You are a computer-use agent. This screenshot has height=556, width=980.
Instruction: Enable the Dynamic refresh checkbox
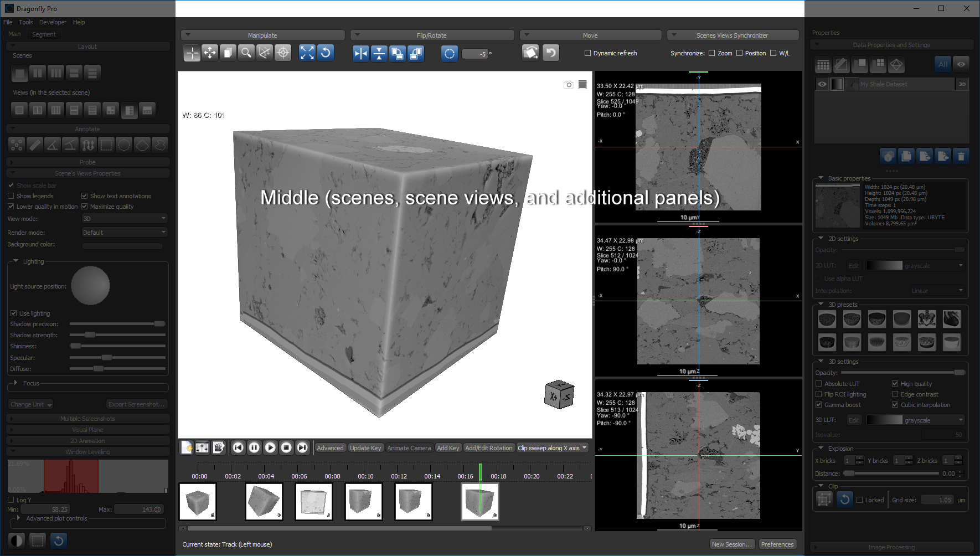587,53
